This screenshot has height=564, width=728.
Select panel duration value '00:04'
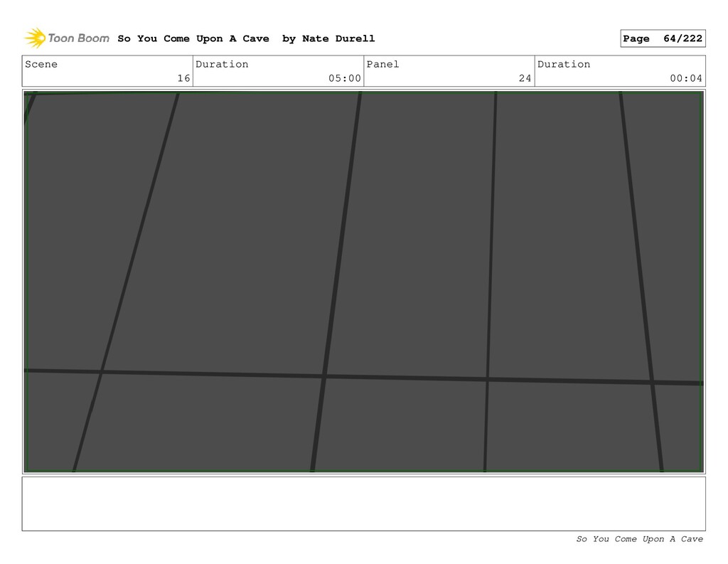coord(686,78)
